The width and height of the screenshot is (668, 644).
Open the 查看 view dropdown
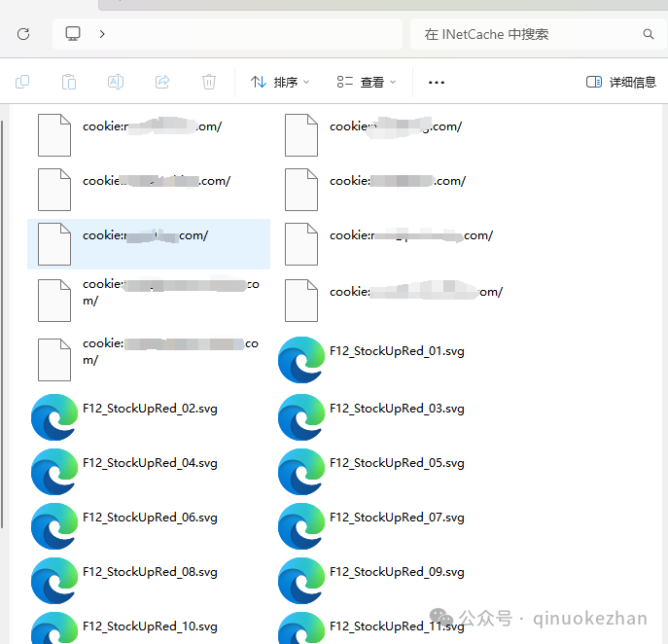click(367, 82)
